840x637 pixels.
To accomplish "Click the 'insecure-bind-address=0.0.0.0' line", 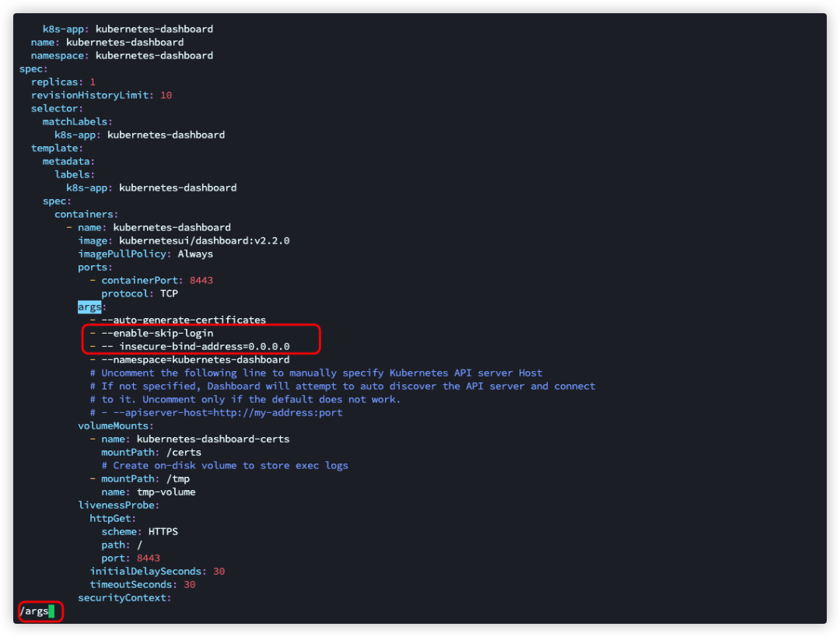I will [x=204, y=347].
